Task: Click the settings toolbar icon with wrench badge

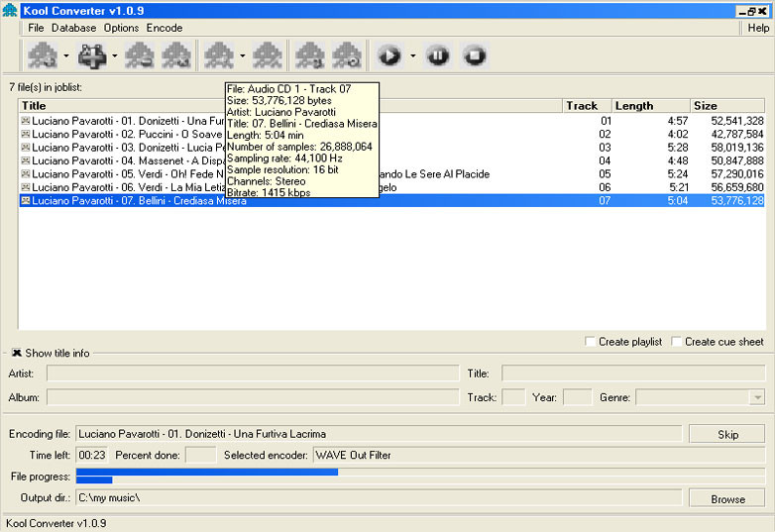Action: coord(309,55)
